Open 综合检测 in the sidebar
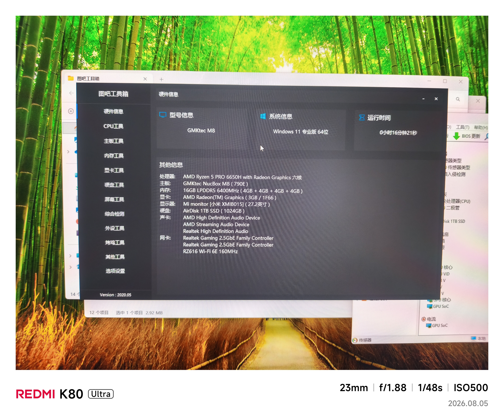The width and height of the screenshot is (504, 420). pyautogui.click(x=114, y=214)
